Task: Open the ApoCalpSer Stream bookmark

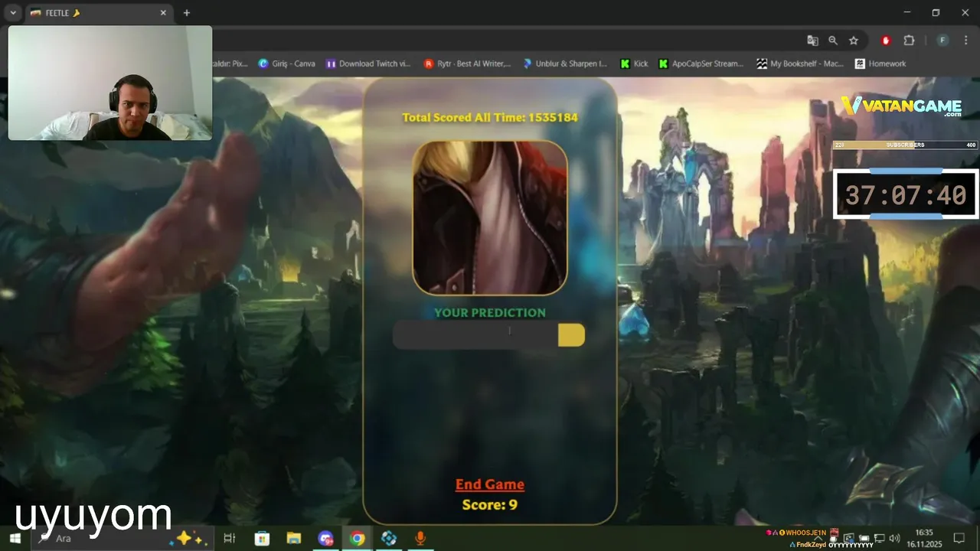Action: point(701,64)
